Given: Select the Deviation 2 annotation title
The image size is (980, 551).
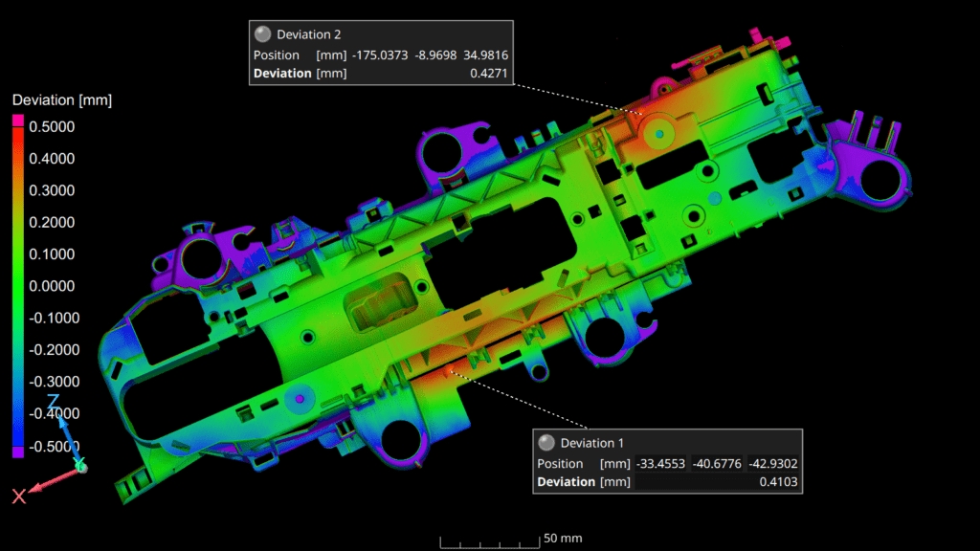Looking at the screenshot, I should [310, 35].
